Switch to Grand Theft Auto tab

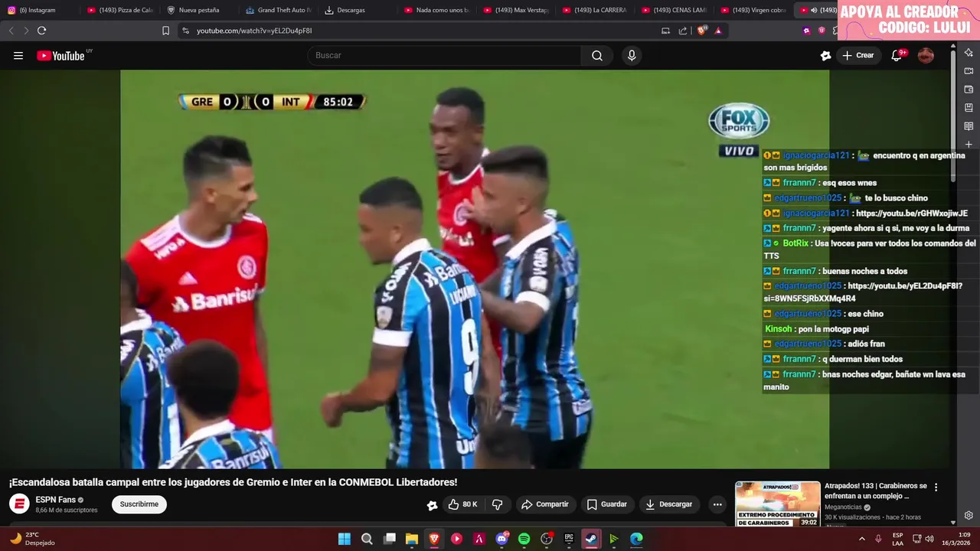pyautogui.click(x=277, y=10)
